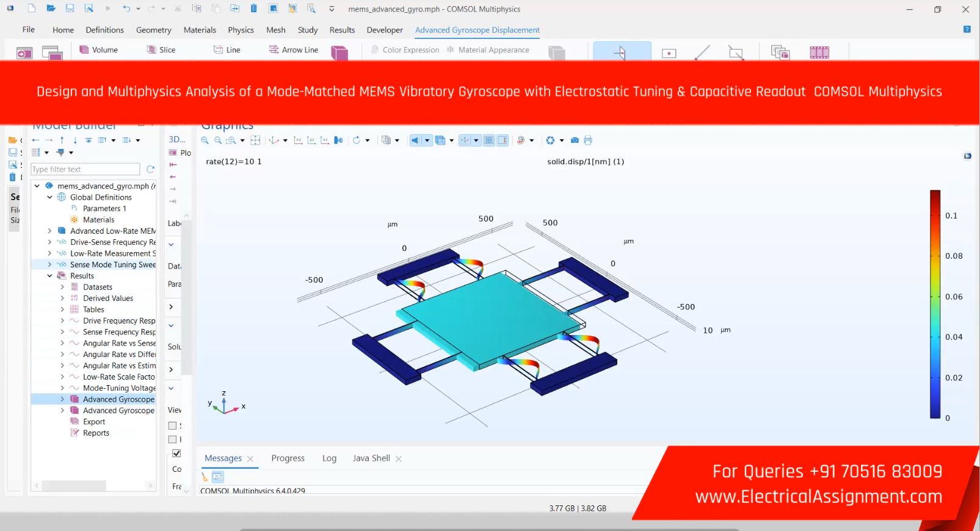The width and height of the screenshot is (980, 531).
Task: Expand the Derived Values node
Action: 62,298
